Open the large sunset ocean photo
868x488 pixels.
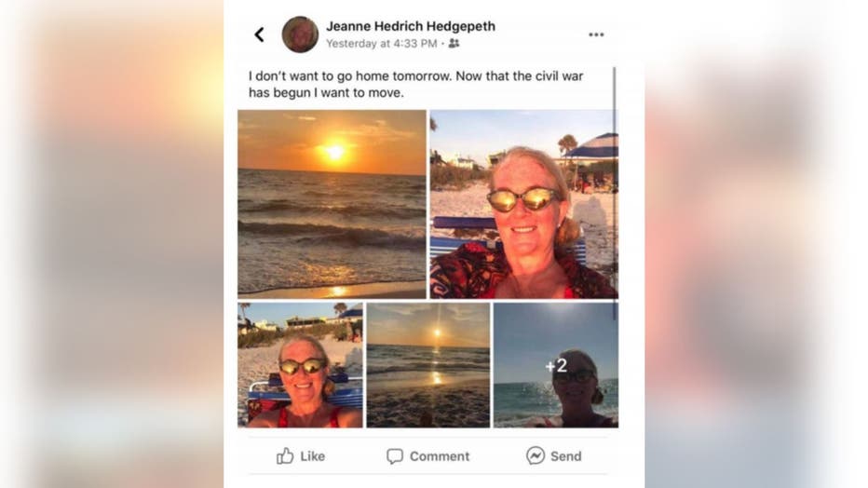tap(332, 204)
